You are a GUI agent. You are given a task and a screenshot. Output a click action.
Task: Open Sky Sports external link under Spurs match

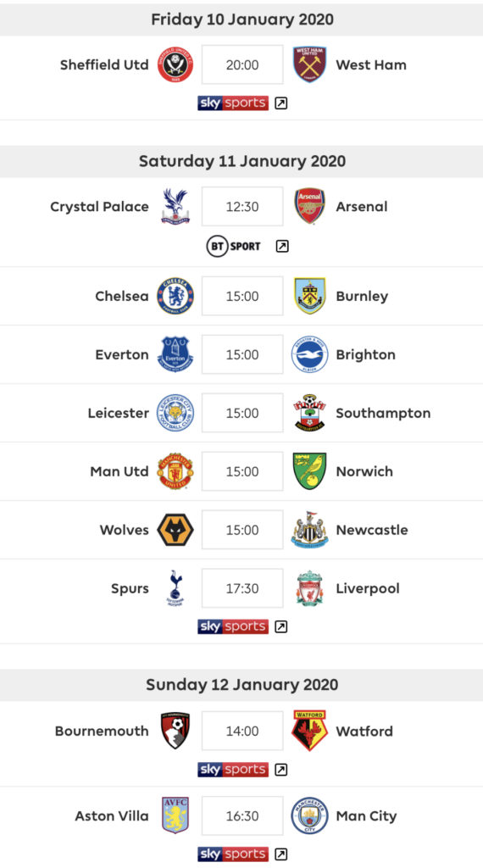point(281,626)
